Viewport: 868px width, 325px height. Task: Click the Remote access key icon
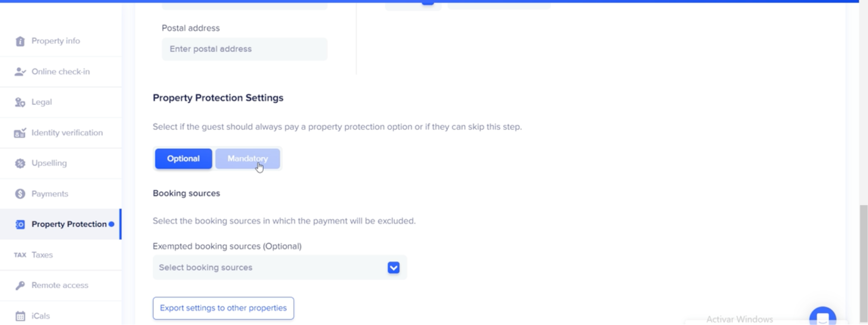(x=20, y=285)
